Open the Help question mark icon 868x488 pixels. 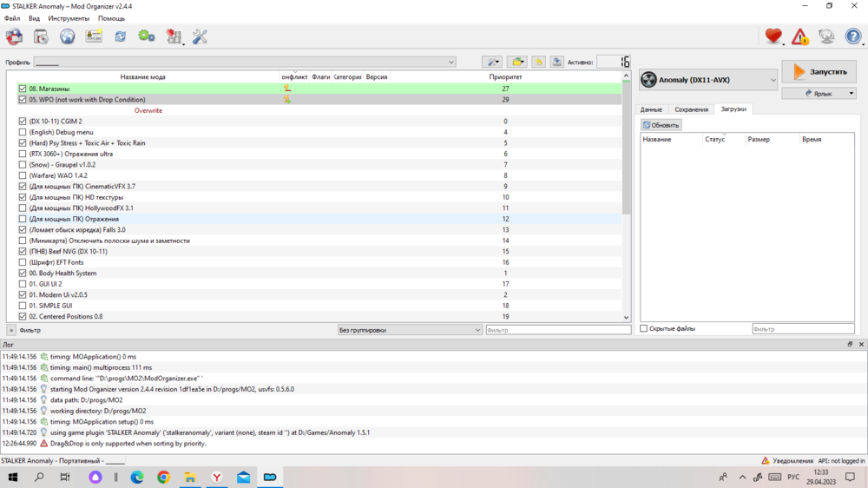(853, 36)
